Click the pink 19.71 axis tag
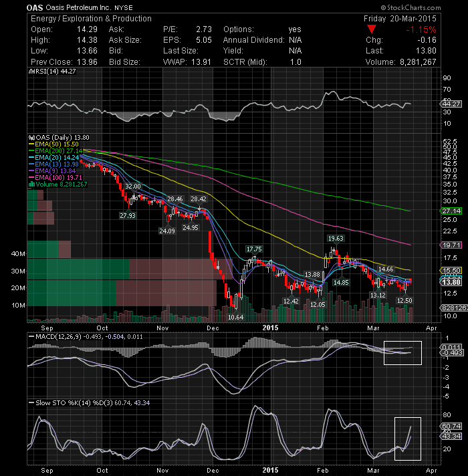The height and width of the screenshot is (476, 468). tap(451, 245)
